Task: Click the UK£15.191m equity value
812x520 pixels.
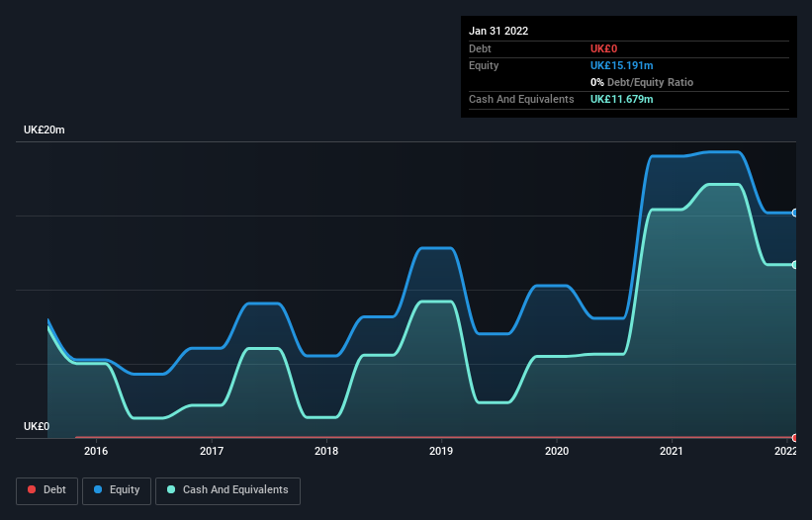Action: [621, 65]
